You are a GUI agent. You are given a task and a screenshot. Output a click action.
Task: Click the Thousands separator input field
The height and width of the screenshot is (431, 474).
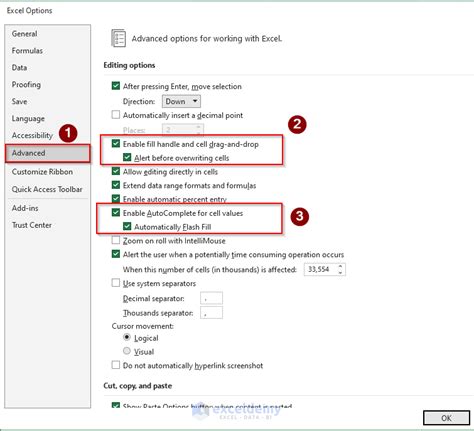(211, 313)
